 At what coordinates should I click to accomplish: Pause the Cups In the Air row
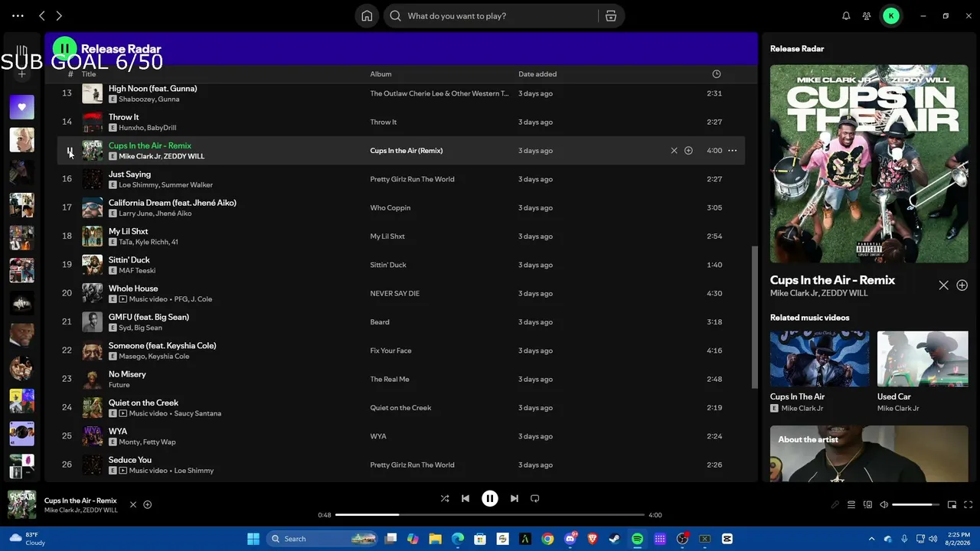pyautogui.click(x=70, y=151)
